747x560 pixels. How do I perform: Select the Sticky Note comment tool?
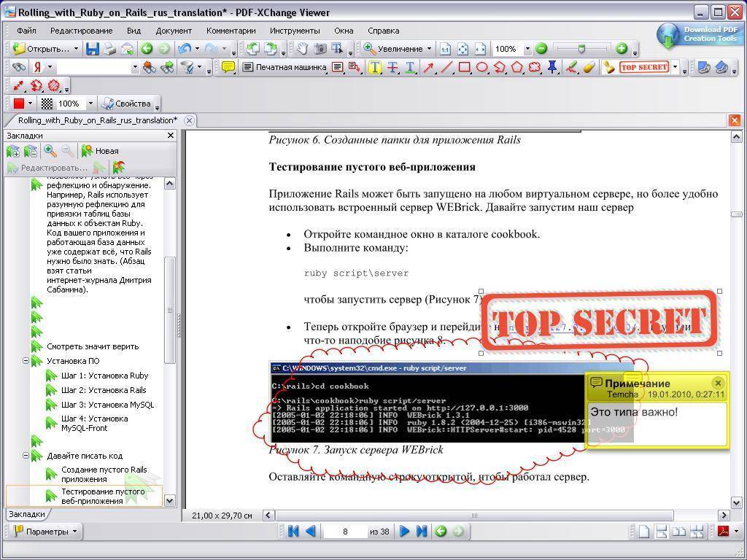click(228, 68)
